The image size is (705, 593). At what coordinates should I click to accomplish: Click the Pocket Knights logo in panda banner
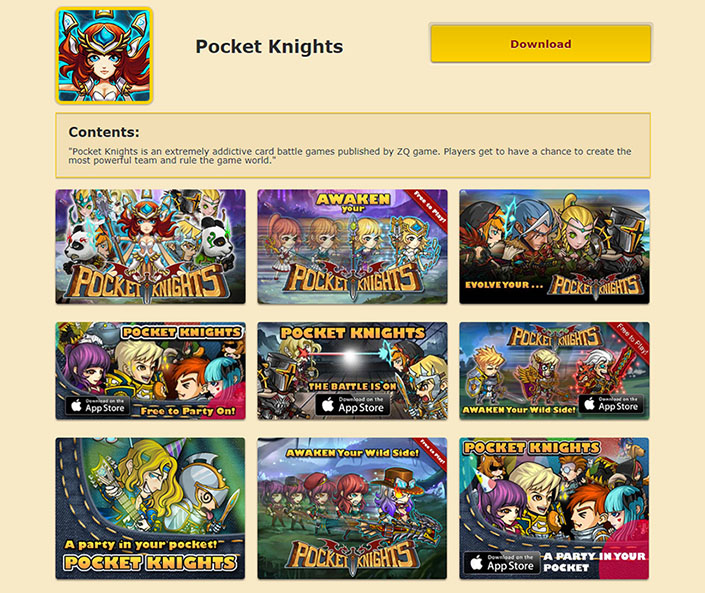coord(146,282)
